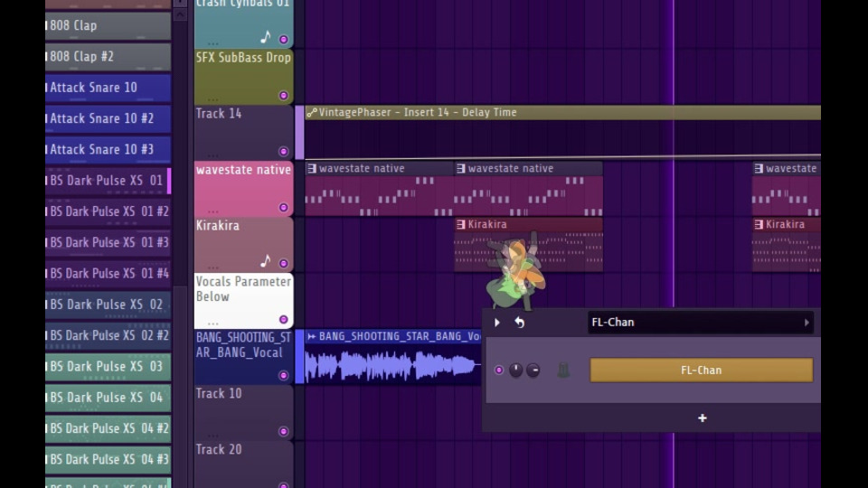Toggle the FL-Chan channel mute LED
868x488 pixels.
coord(499,370)
